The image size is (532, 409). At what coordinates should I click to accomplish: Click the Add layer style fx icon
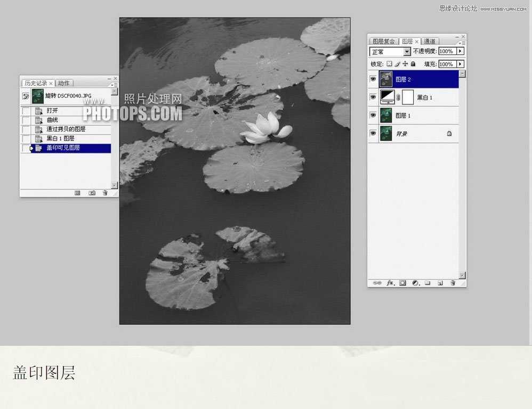(390, 283)
